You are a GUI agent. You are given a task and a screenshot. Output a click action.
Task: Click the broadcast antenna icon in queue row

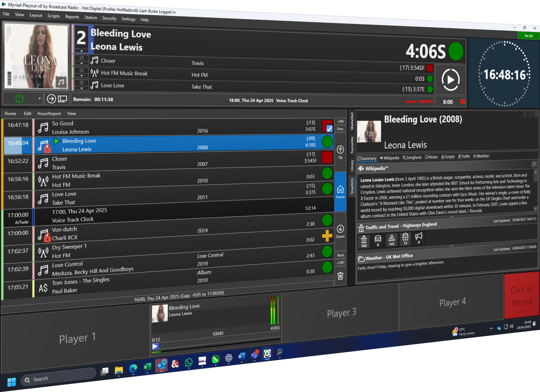(x=94, y=73)
